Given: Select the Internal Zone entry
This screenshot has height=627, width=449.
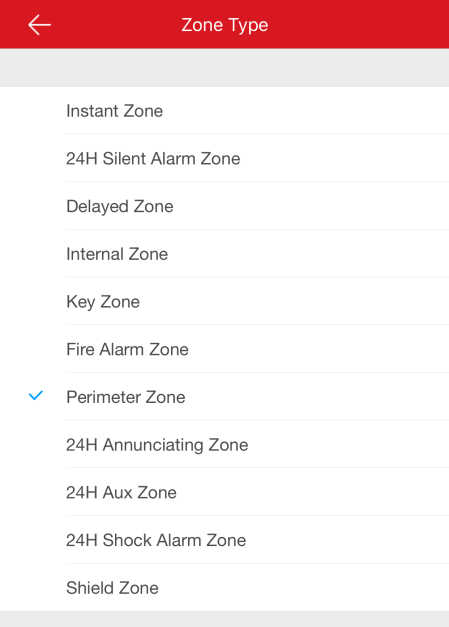Looking at the screenshot, I should (x=224, y=254).
